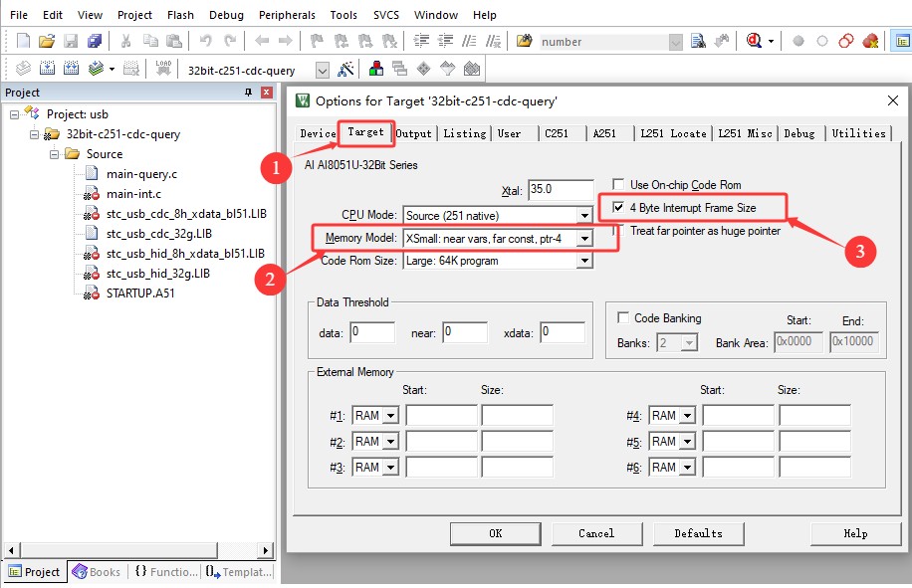Open Options for Target magic wand icon
Screen dimensions: 912x588
point(345,70)
